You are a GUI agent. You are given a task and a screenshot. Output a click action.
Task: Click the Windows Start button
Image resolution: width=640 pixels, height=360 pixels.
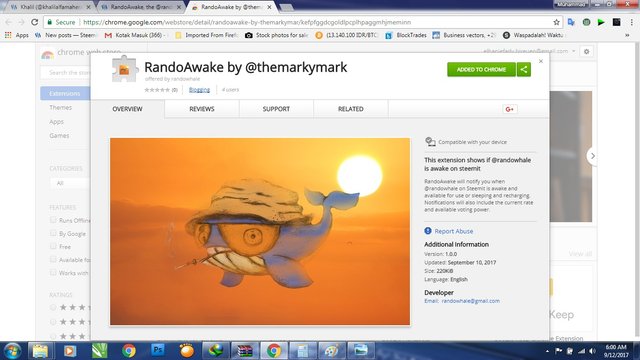(12, 351)
